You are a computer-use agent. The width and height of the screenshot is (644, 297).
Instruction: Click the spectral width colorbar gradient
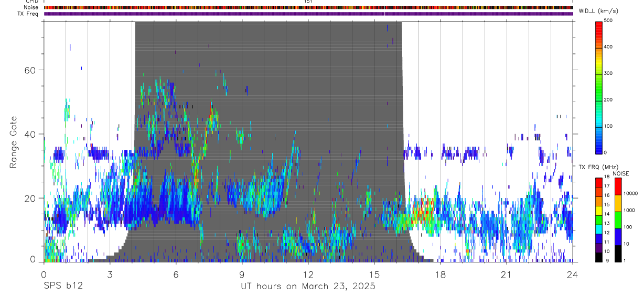point(599,87)
